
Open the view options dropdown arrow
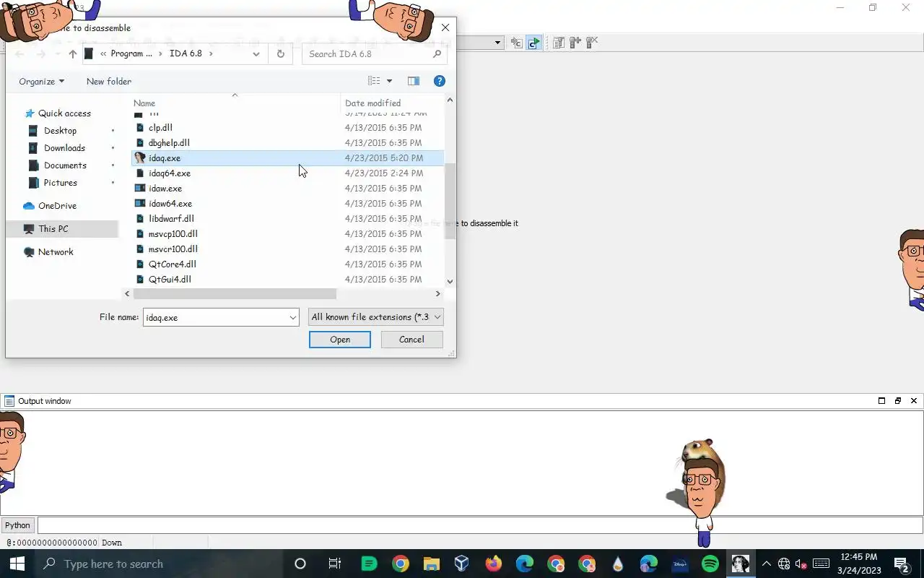pyautogui.click(x=389, y=82)
